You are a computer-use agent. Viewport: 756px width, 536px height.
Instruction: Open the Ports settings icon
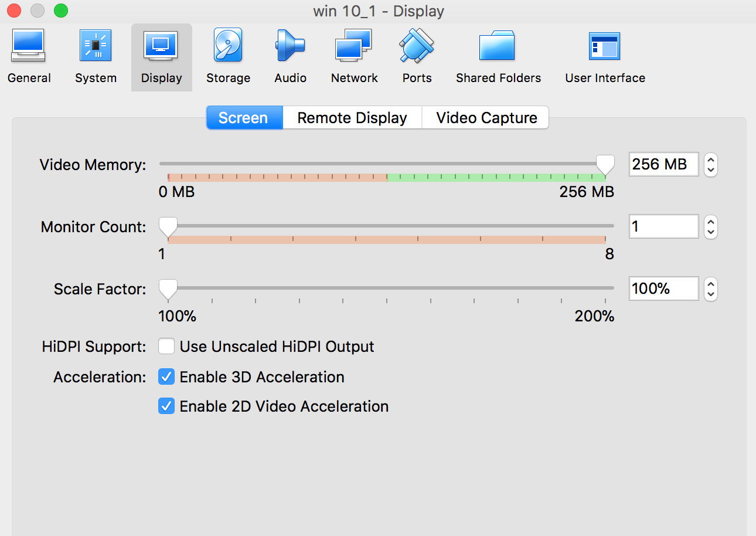click(417, 48)
